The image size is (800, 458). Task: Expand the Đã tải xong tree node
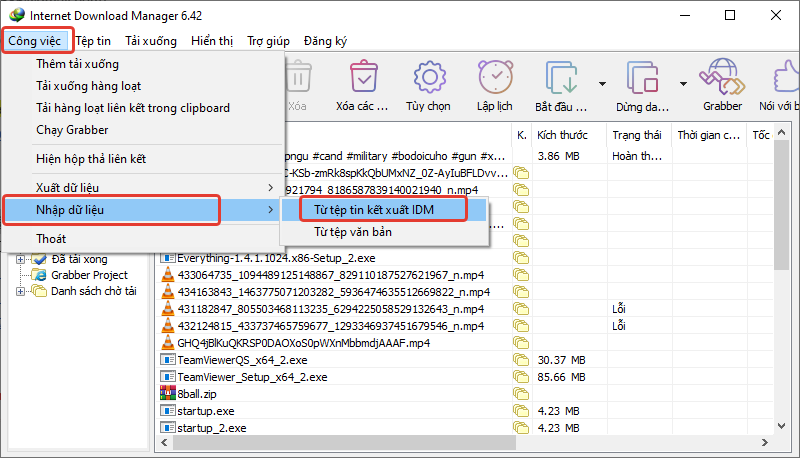click(x=20, y=259)
